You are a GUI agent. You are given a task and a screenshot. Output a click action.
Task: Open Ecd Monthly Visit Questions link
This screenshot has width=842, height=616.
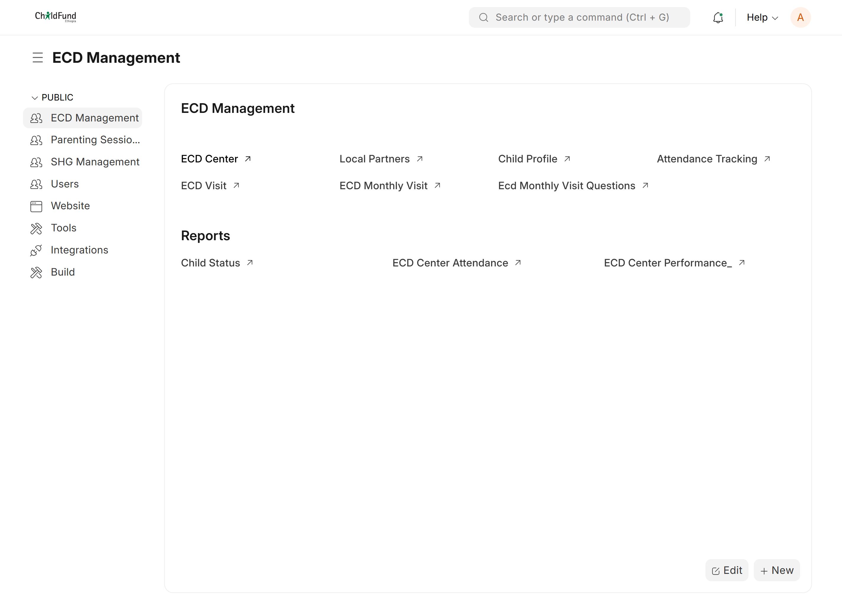(567, 186)
